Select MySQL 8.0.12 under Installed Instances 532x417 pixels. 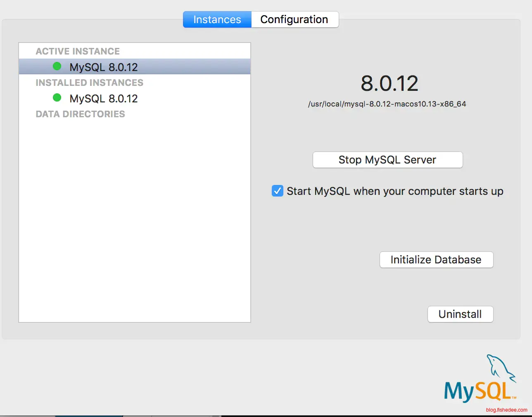pyautogui.click(x=104, y=98)
